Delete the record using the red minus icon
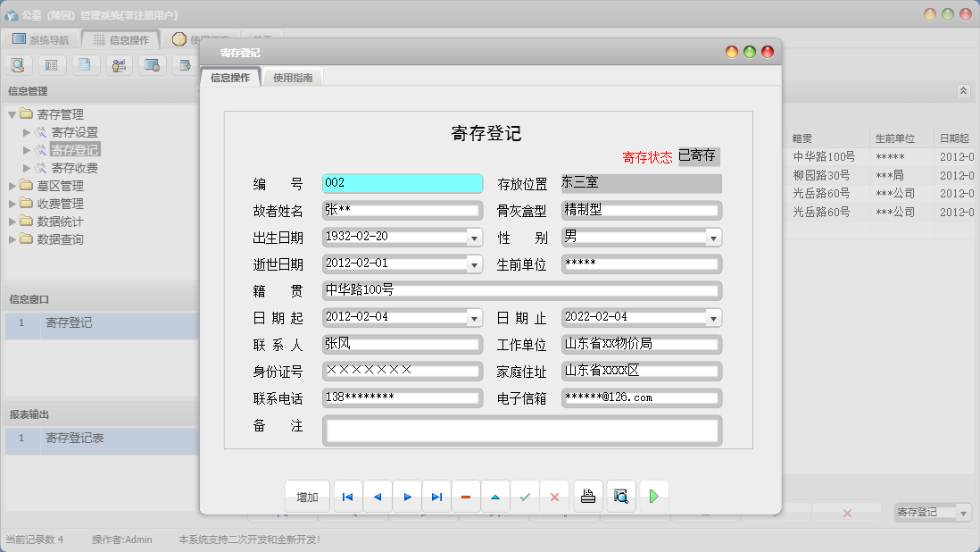This screenshot has height=552, width=980. point(465,496)
